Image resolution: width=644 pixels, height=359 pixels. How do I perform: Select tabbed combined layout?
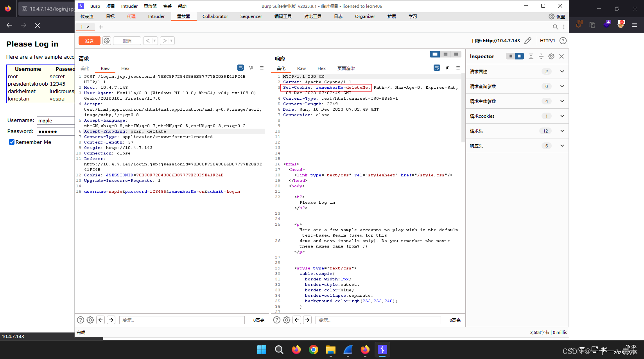coord(456,54)
